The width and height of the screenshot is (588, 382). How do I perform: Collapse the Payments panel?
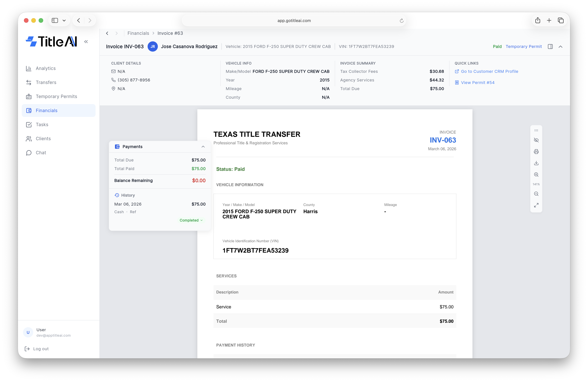[x=203, y=146]
